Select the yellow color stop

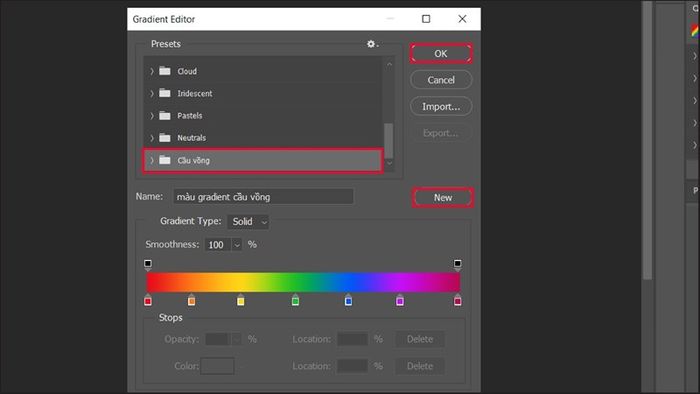pos(241,300)
